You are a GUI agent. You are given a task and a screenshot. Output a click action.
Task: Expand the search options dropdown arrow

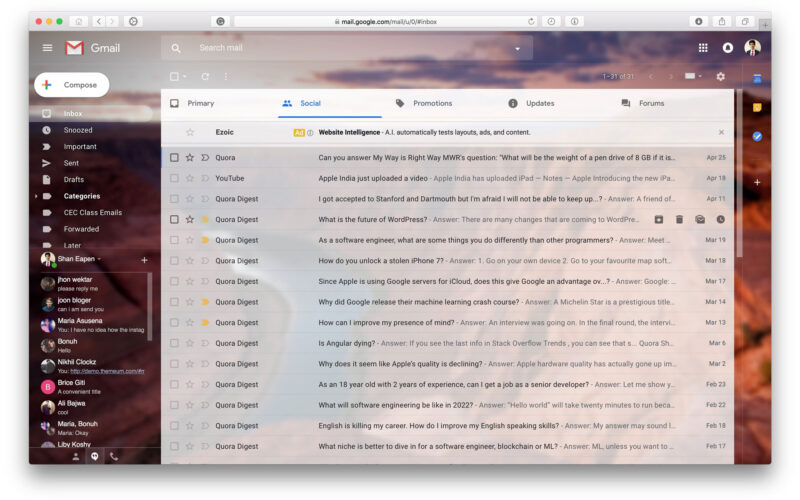(517, 48)
